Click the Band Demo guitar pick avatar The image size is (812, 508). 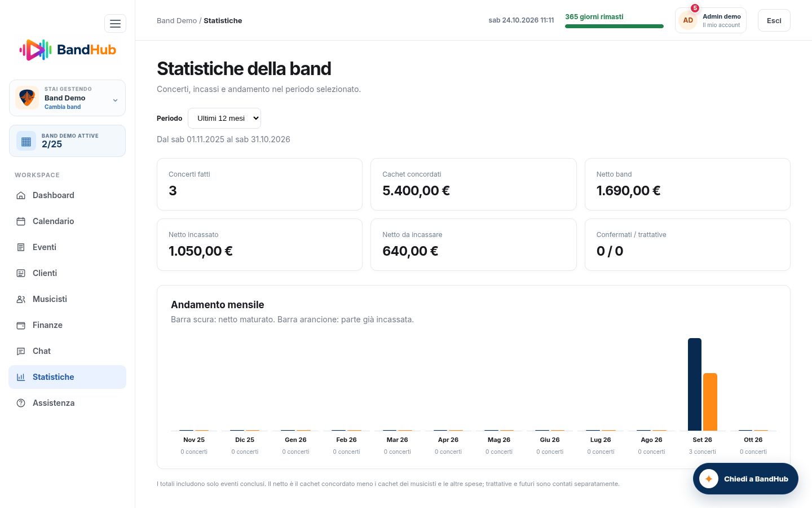tap(27, 98)
